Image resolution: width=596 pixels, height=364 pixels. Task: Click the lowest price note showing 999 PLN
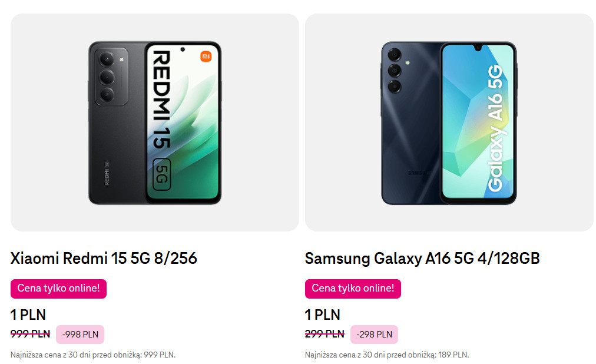[93, 355]
